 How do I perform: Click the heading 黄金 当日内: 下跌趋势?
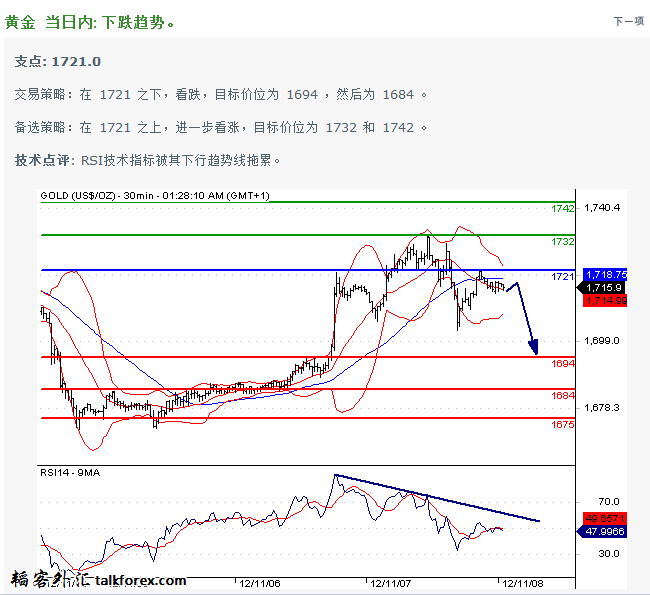(90, 22)
